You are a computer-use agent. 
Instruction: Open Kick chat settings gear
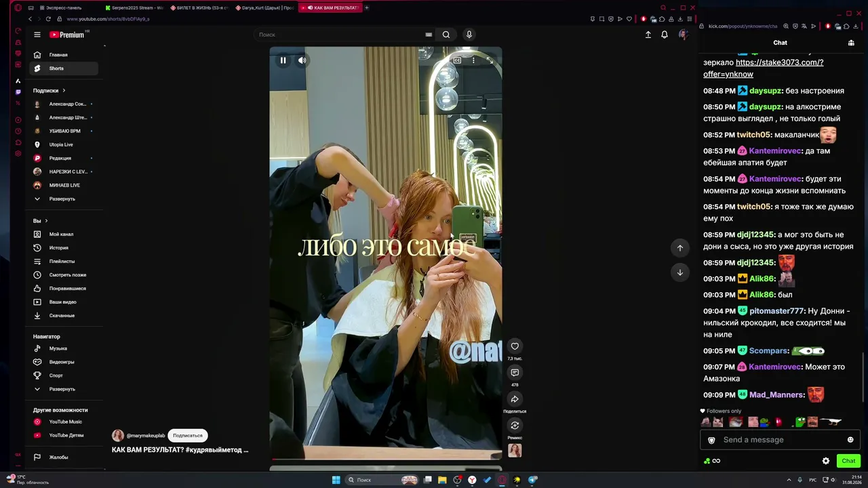(x=826, y=461)
